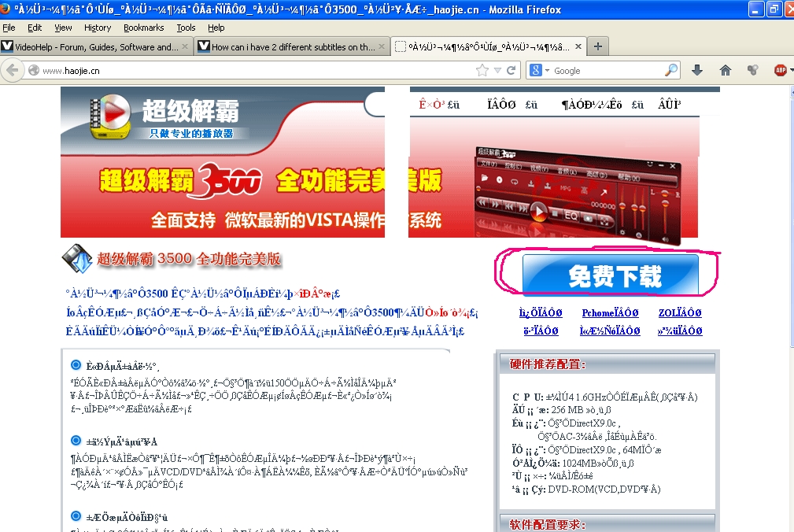Viewport: 794px width, 532px height.
Task: Click the Google search input field
Action: [608, 70]
